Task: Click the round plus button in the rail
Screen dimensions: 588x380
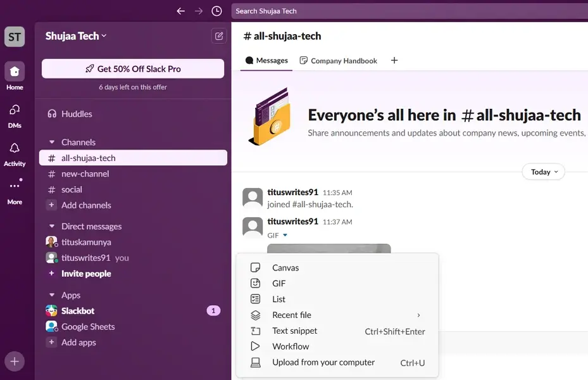Action: (15, 361)
